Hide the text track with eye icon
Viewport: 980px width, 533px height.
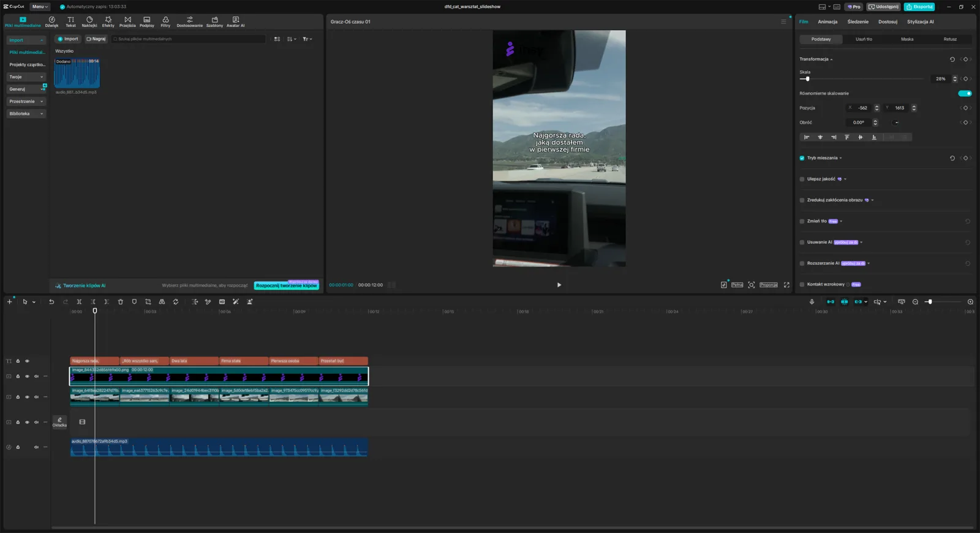click(27, 361)
